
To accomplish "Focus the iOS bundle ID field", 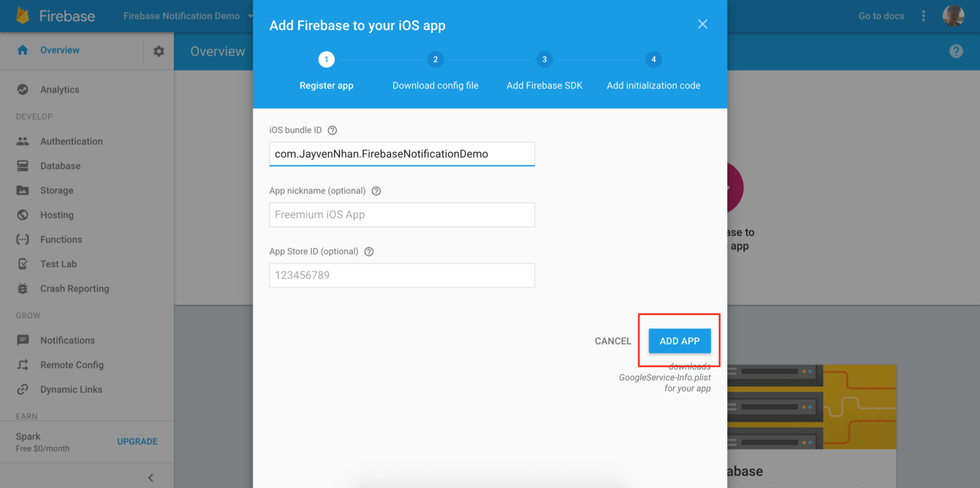I will point(402,154).
